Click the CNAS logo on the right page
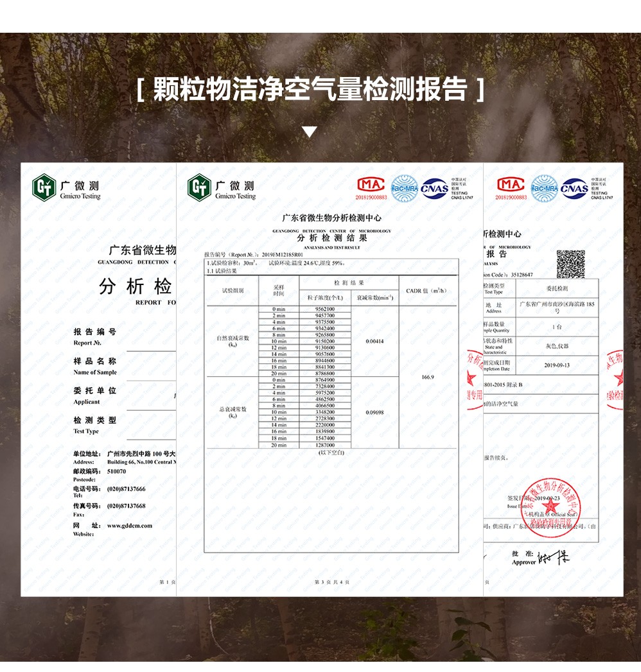641x672 pixels. point(574,188)
